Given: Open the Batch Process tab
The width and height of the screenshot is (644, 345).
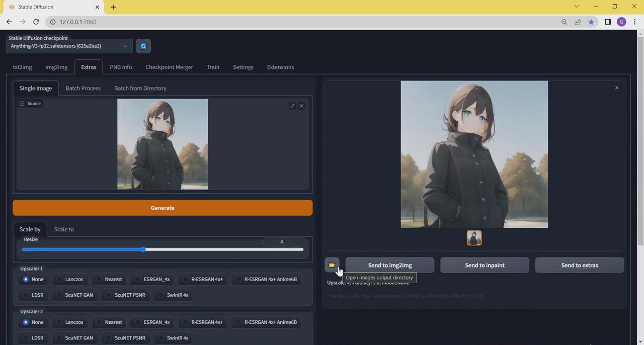Looking at the screenshot, I should pos(83,88).
